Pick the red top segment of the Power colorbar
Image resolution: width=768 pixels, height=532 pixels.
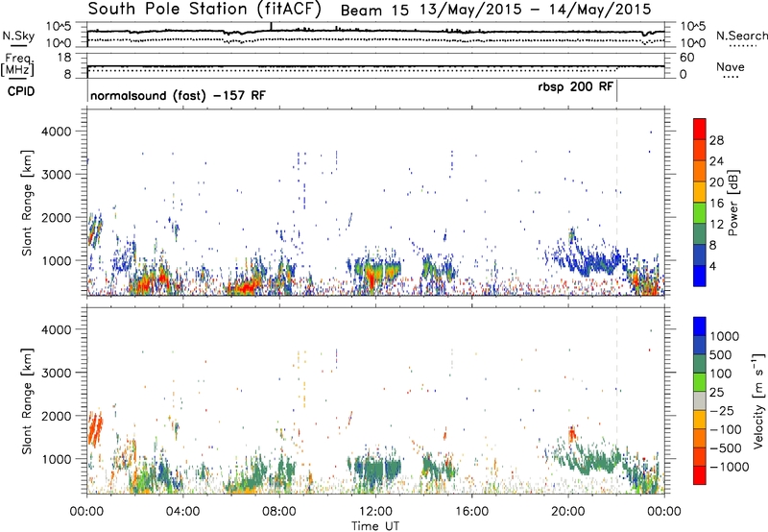[700, 129]
